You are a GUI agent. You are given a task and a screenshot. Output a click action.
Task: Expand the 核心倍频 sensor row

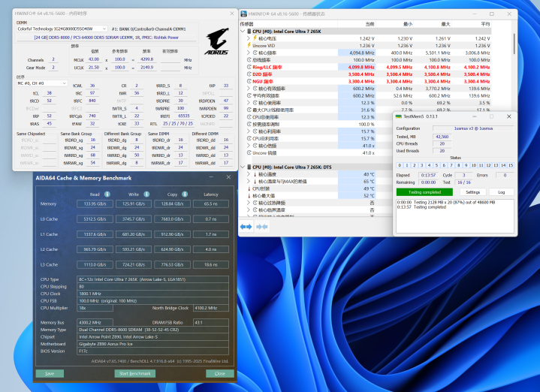point(249,146)
